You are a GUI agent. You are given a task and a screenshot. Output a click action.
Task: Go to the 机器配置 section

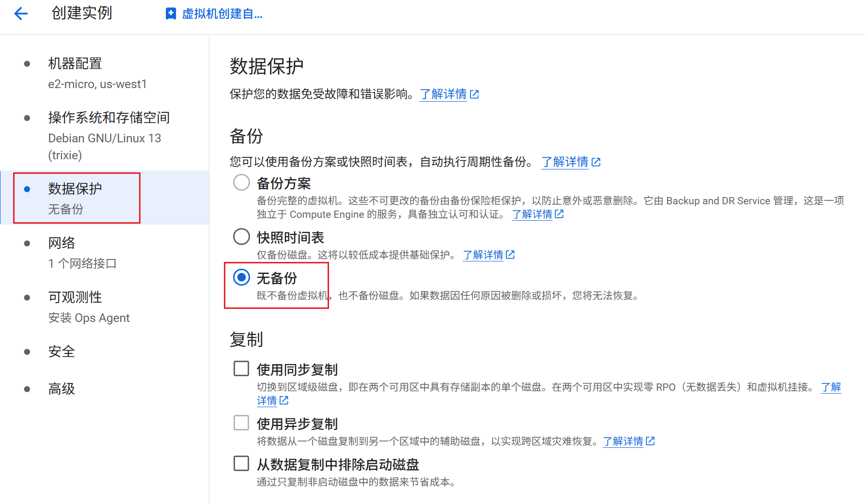click(75, 64)
